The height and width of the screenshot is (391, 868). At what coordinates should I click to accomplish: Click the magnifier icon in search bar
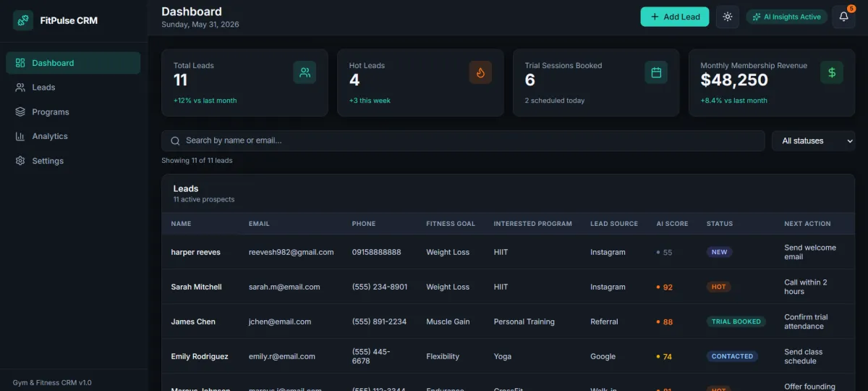[x=175, y=141]
